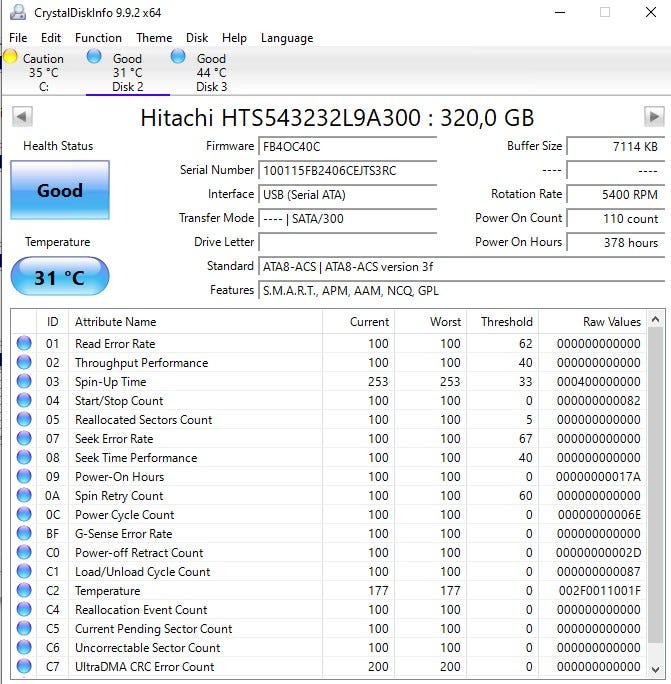The height and width of the screenshot is (684, 671).
Task: Open the Edit menu
Action: point(51,38)
